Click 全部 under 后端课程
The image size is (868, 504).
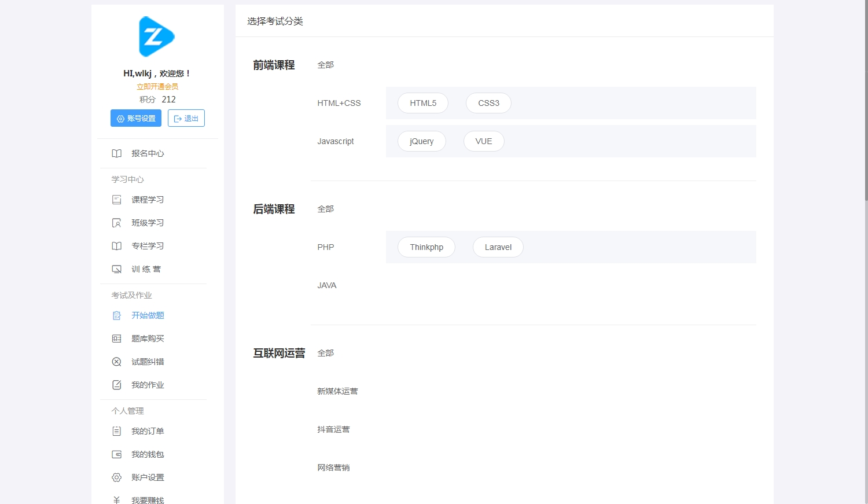[326, 209]
